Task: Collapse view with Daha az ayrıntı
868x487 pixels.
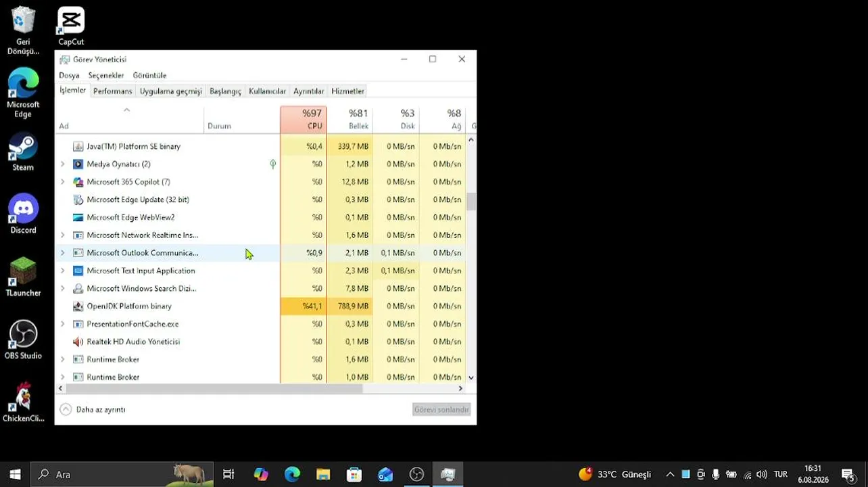Action: (93, 409)
